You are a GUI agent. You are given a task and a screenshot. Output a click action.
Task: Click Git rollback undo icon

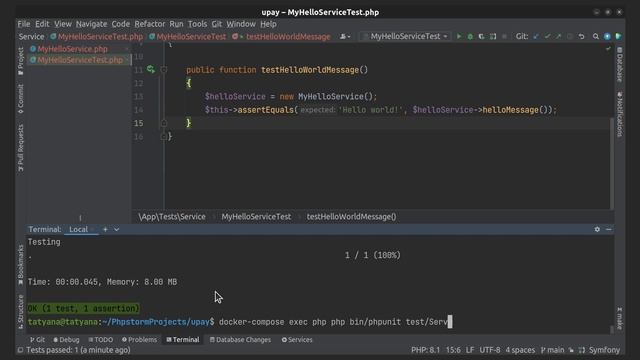pyautogui.click(x=581, y=36)
